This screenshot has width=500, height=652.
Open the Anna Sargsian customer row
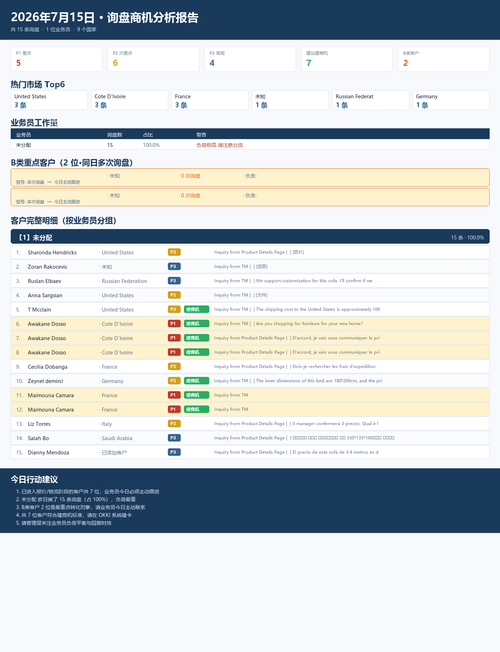(250, 295)
